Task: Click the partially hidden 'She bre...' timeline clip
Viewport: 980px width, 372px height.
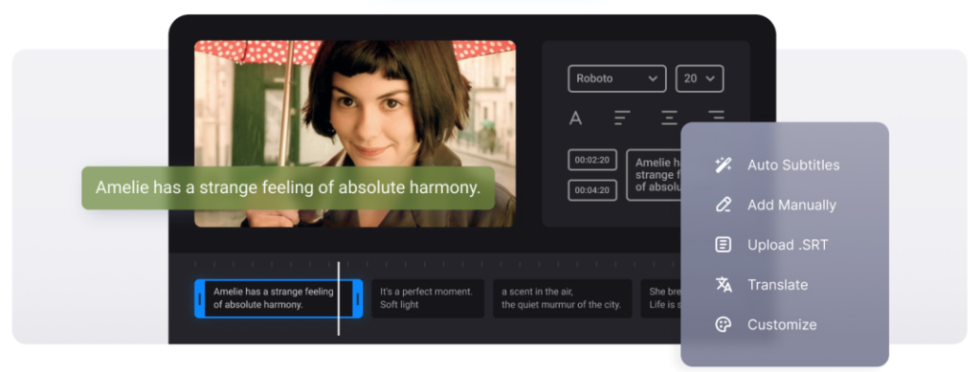Action: coord(661,298)
